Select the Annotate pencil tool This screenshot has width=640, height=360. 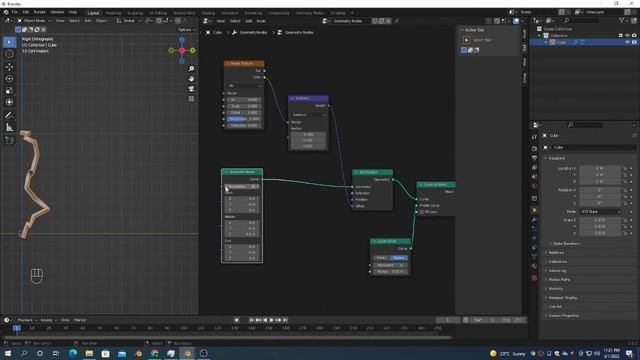[x=9, y=115]
